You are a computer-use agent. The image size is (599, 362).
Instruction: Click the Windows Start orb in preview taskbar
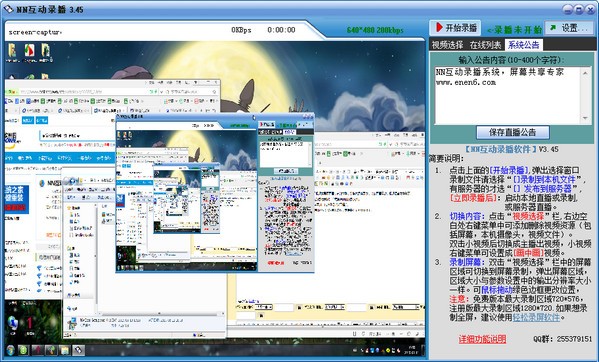(11, 350)
